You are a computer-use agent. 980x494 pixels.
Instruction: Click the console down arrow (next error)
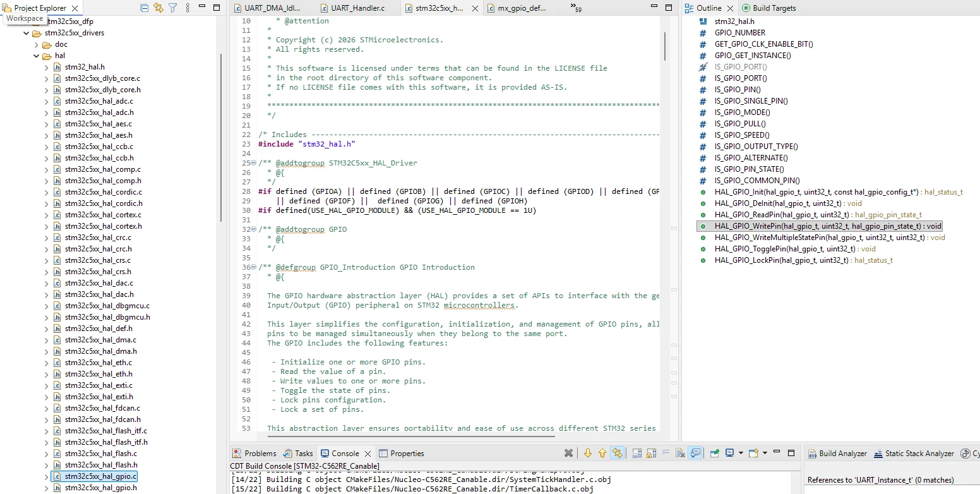point(588,453)
